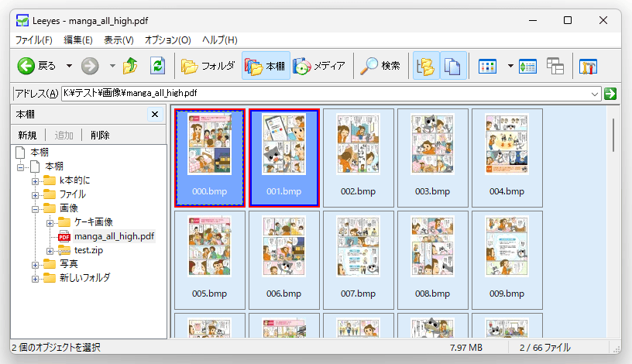The height and width of the screenshot is (364, 632).
Task: Toggle the 本棚 bookshelf panel button
Action: pos(266,66)
